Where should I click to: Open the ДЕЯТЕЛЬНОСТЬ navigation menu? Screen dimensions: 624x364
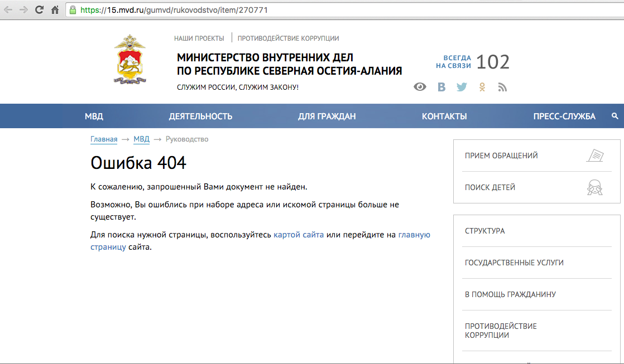[200, 117]
